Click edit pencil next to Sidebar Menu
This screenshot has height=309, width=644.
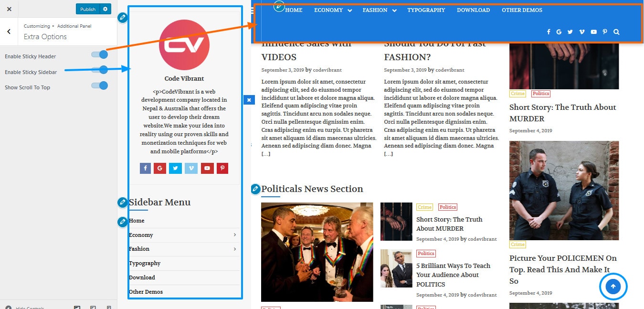click(123, 202)
